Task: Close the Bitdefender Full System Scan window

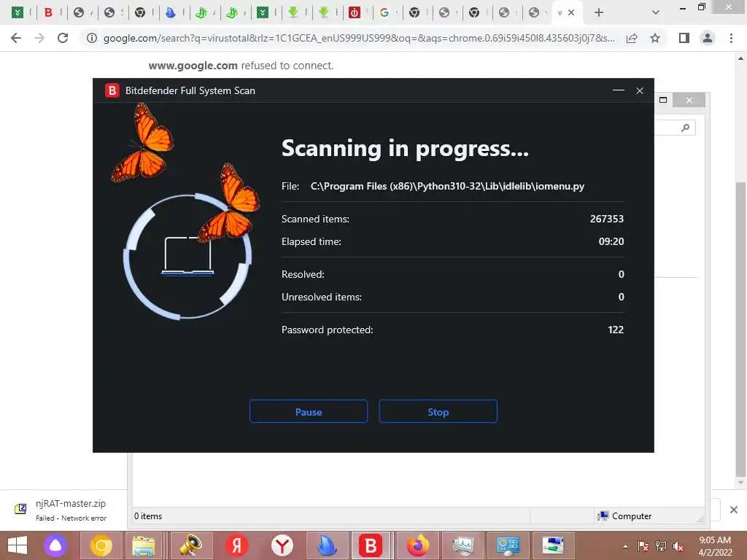Action: pos(640,90)
